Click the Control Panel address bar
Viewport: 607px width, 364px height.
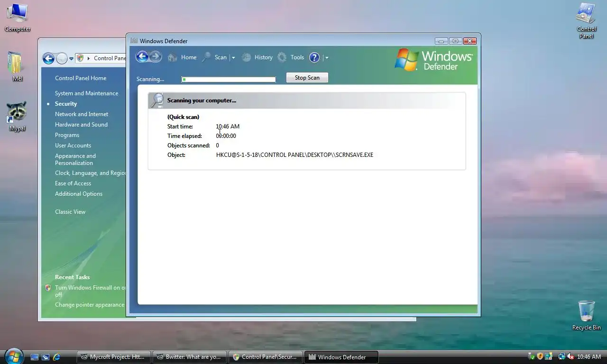pyautogui.click(x=101, y=58)
